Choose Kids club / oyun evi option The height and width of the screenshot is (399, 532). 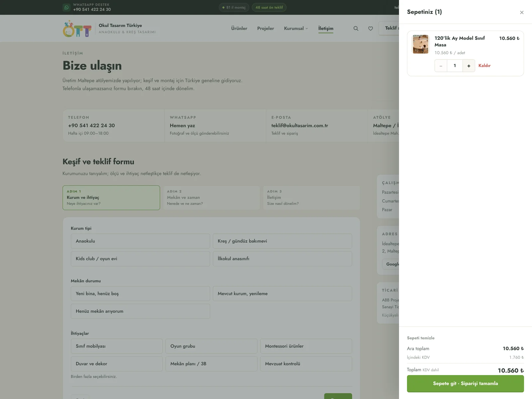pos(140,259)
